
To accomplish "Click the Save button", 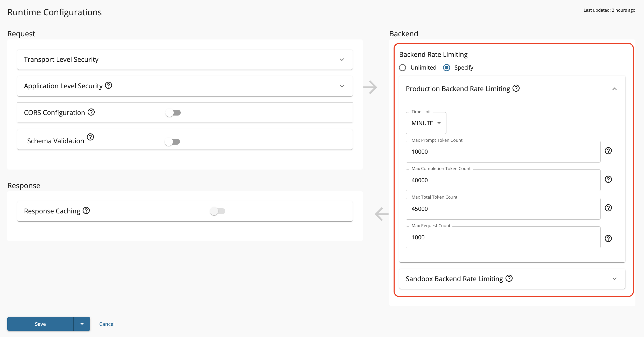I will tap(40, 324).
